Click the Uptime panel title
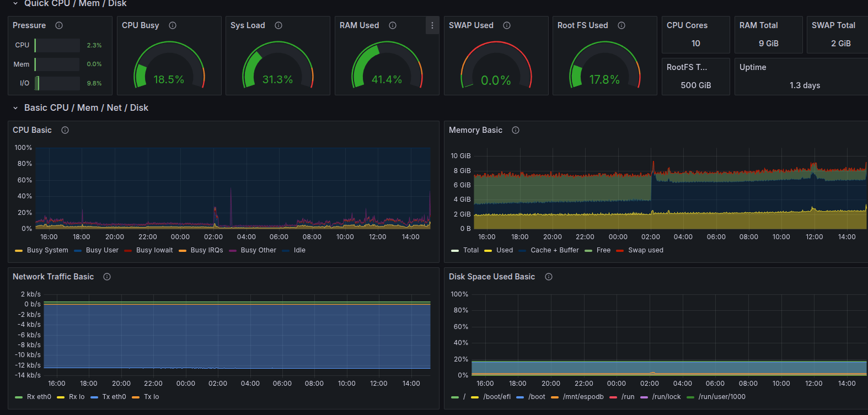The width and height of the screenshot is (868, 415). coord(753,67)
